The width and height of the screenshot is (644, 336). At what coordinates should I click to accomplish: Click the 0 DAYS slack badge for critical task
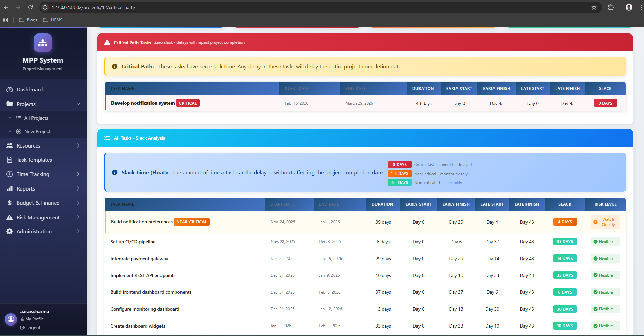(x=605, y=103)
